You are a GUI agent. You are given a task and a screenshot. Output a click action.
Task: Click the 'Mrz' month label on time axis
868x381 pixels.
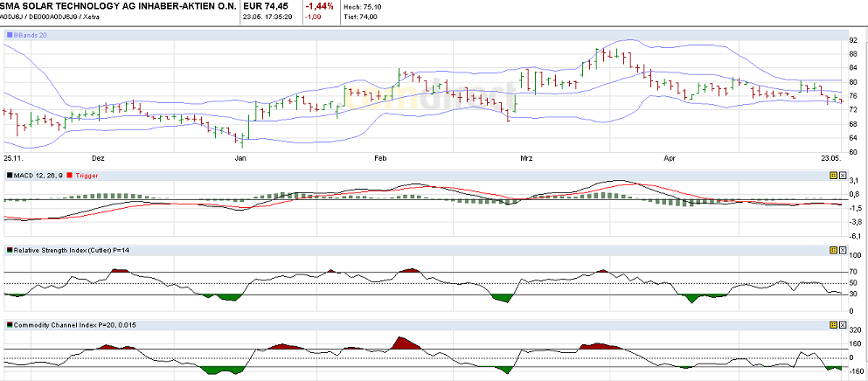pos(526,158)
